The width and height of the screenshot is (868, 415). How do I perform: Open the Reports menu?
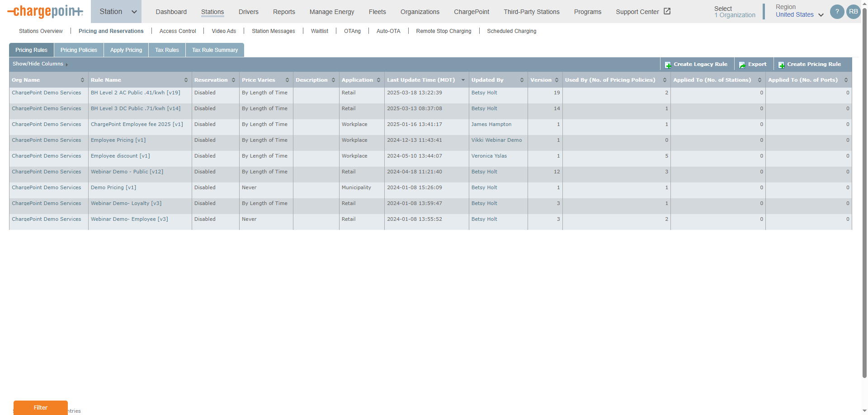pos(284,12)
